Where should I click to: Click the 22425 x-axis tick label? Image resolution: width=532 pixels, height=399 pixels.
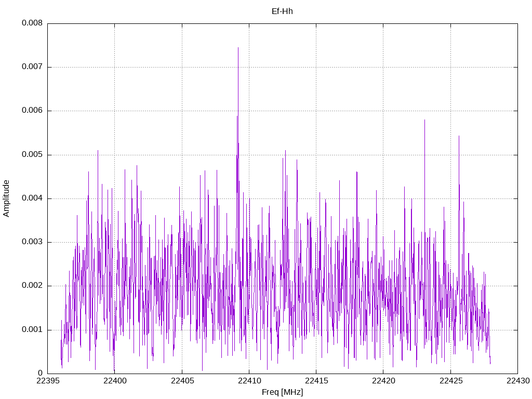451,381
